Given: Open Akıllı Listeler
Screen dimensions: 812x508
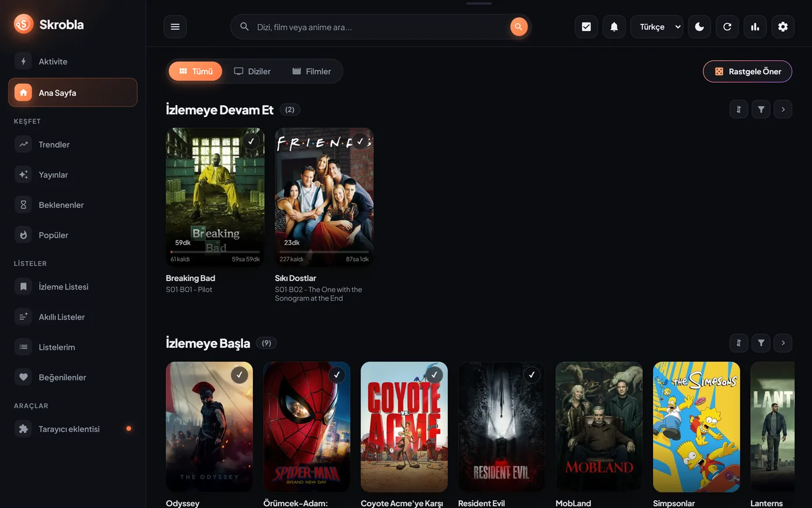Looking at the screenshot, I should click(72, 317).
